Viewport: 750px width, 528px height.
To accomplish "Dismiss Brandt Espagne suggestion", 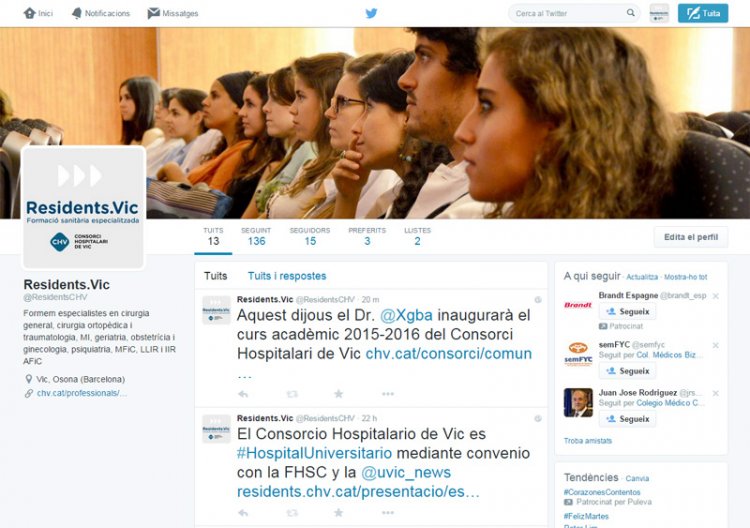I will (x=716, y=296).
